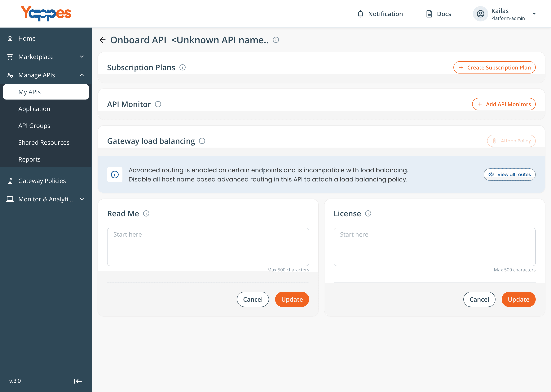Click the Monitor & Analytics laptop icon
The image size is (551, 392).
pos(10,199)
